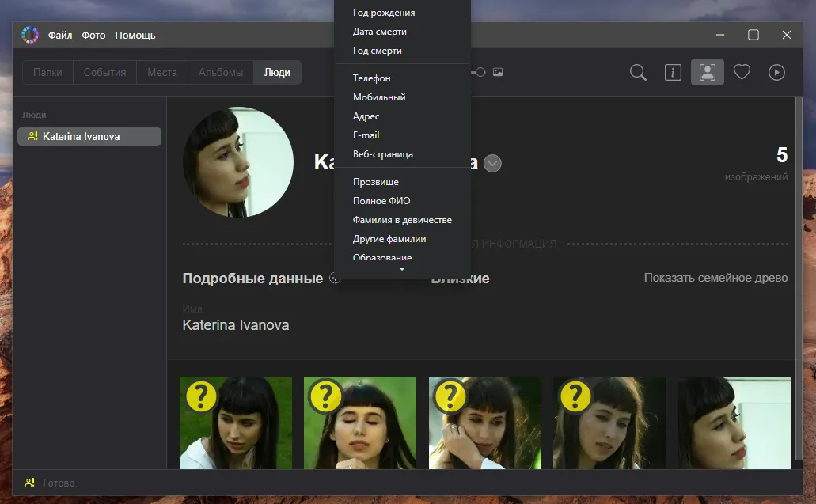The height and width of the screenshot is (504, 816).
Task: Open favorites with the heart icon
Action: click(742, 72)
